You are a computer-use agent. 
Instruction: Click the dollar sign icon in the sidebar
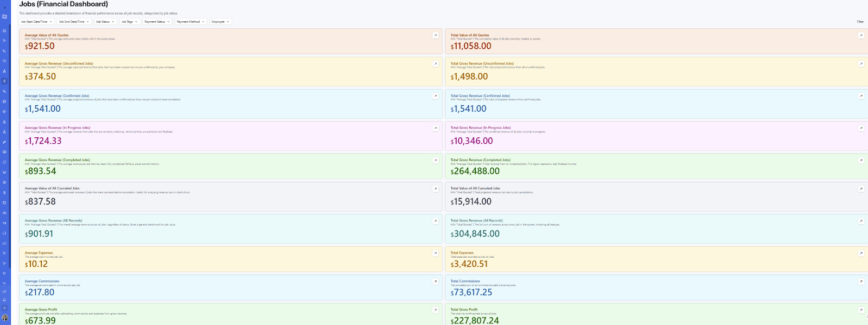pyautogui.click(x=4, y=193)
